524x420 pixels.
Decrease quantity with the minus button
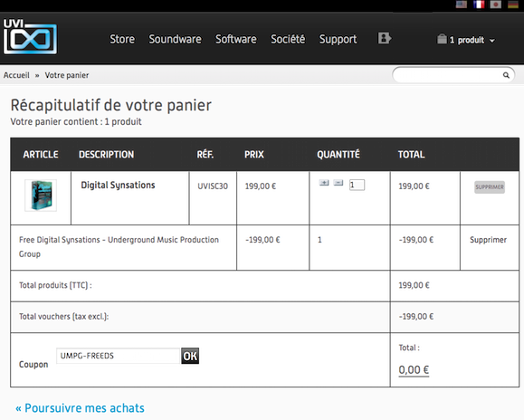coord(338,183)
